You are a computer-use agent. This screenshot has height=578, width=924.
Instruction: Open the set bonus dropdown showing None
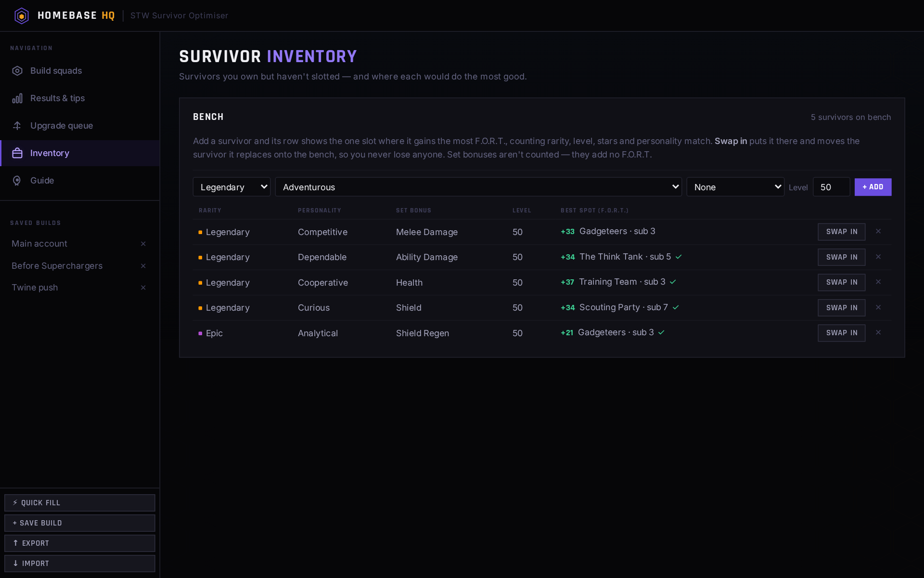pyautogui.click(x=735, y=187)
